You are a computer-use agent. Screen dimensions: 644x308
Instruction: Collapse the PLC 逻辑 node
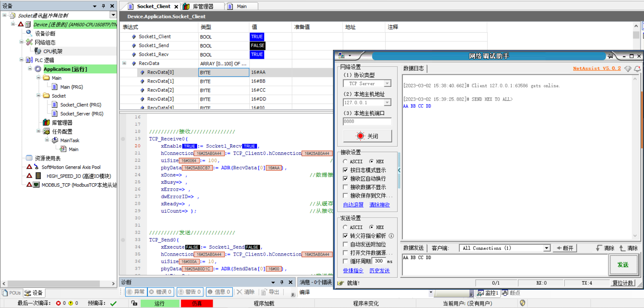coord(21,60)
